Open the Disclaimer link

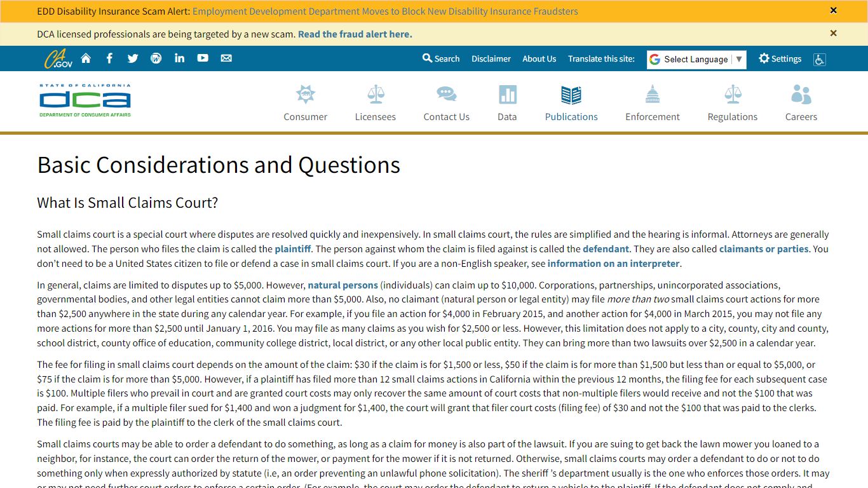click(x=491, y=58)
